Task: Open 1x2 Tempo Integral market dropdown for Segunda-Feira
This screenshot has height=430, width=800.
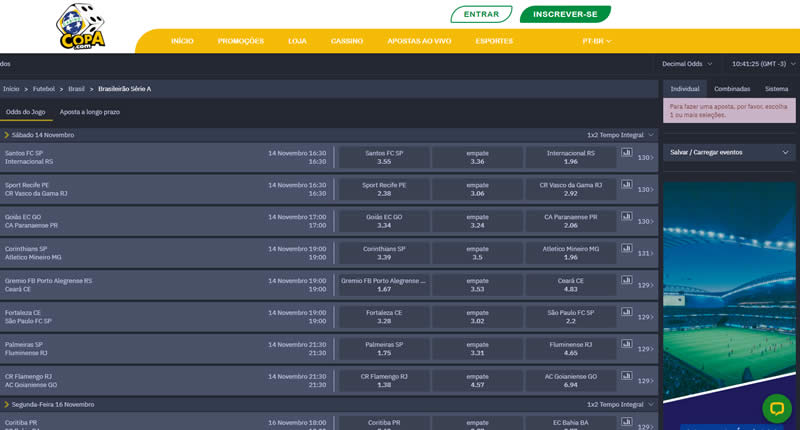Action: (x=620, y=404)
